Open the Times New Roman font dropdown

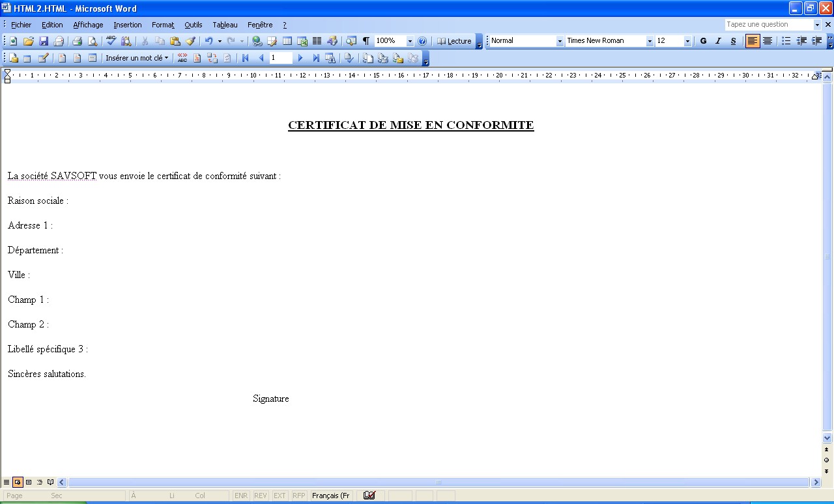point(650,40)
